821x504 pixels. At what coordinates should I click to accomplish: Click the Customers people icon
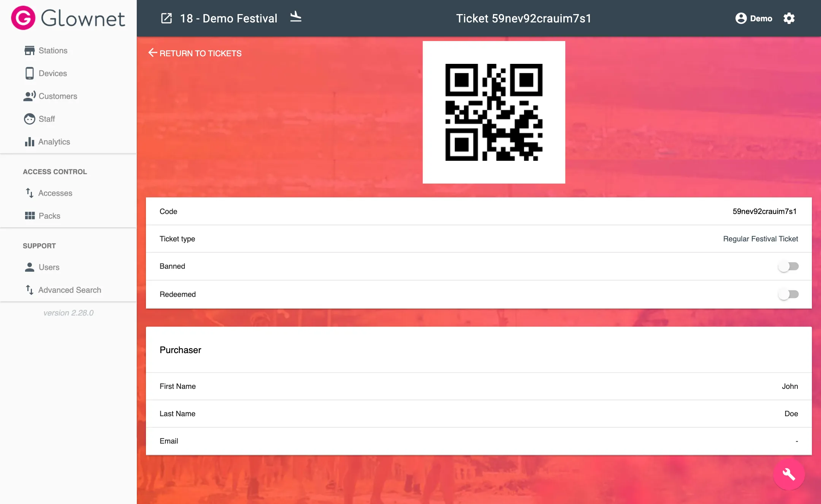point(30,96)
